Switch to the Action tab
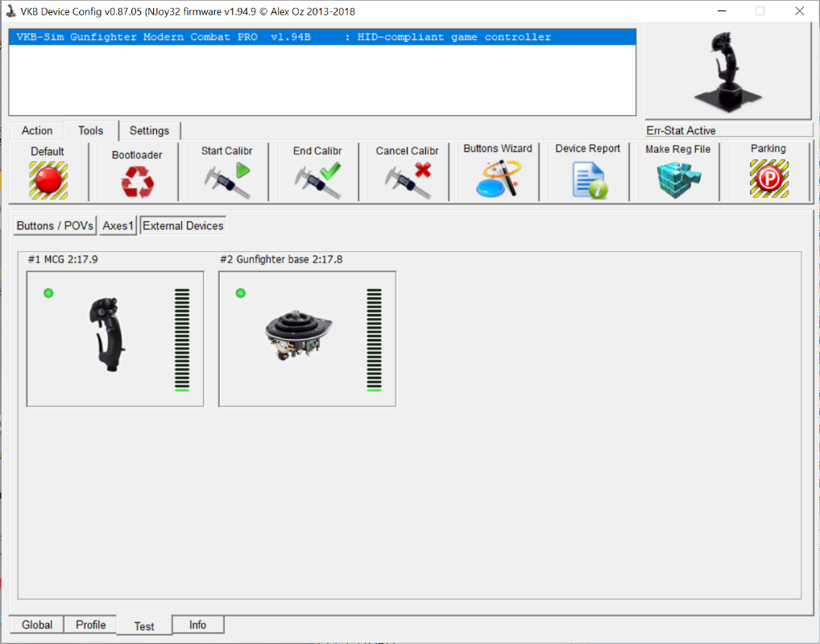This screenshot has height=644, width=820. coord(36,130)
